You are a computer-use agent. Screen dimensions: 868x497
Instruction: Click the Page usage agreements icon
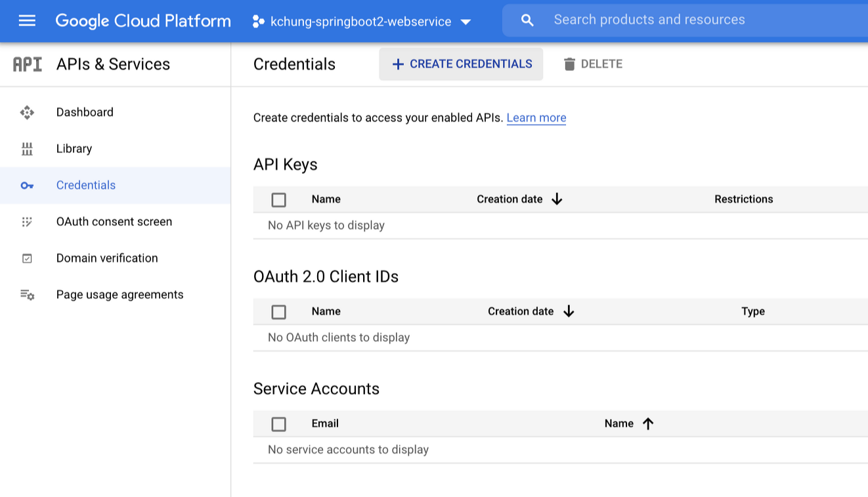coord(27,295)
